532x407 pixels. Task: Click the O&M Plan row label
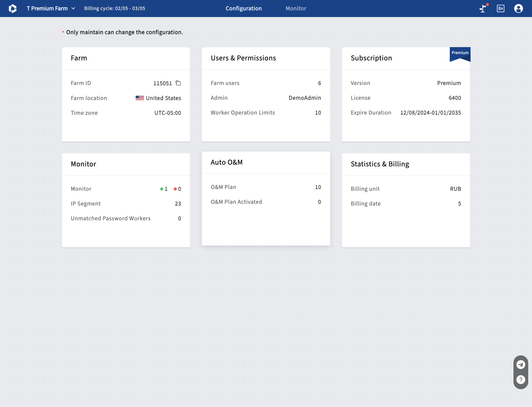pyautogui.click(x=223, y=187)
